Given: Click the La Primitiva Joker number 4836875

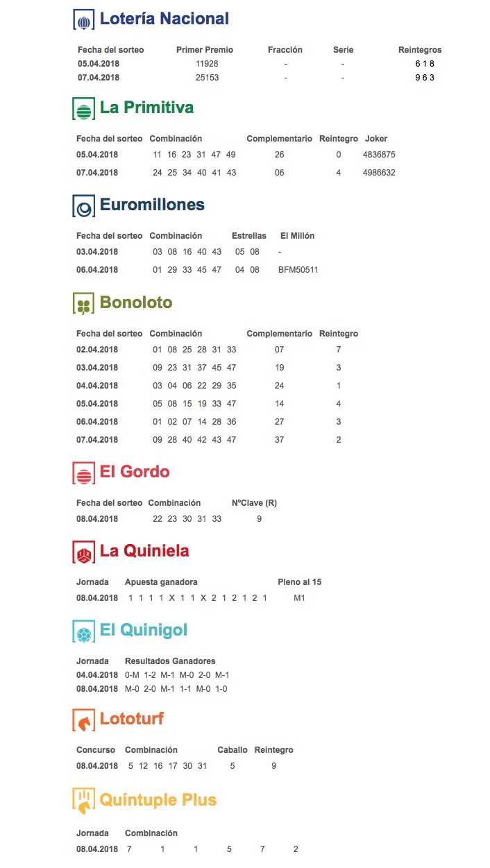Looking at the screenshot, I should tap(379, 154).
